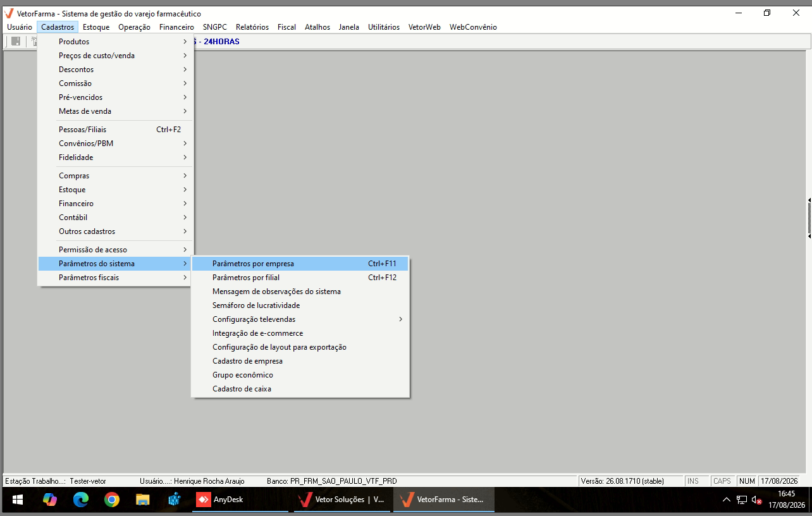
Task: Expand the Produtos submenu
Action: point(116,42)
